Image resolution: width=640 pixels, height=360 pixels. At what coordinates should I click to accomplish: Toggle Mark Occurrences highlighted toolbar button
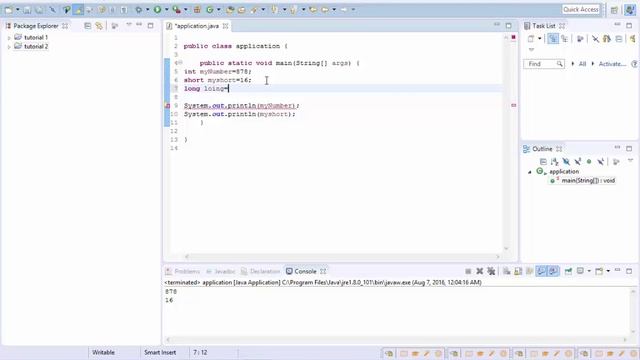(x=78, y=9)
